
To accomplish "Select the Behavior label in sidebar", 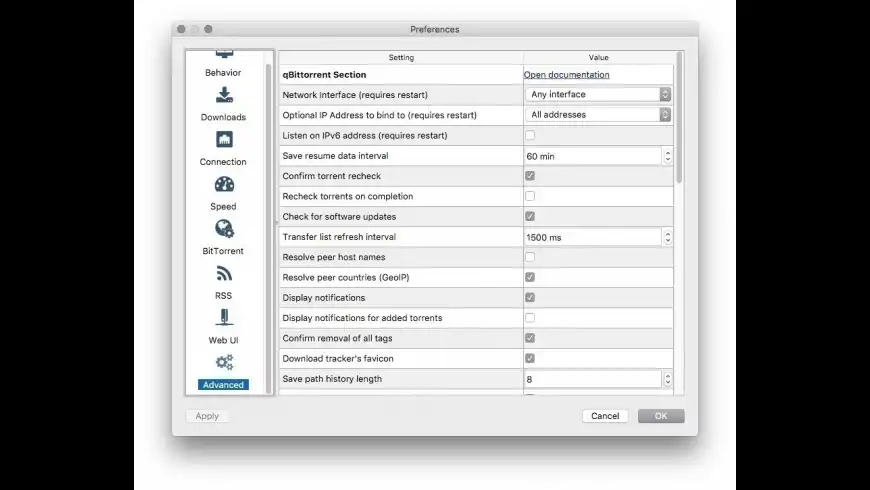I will pos(223,73).
